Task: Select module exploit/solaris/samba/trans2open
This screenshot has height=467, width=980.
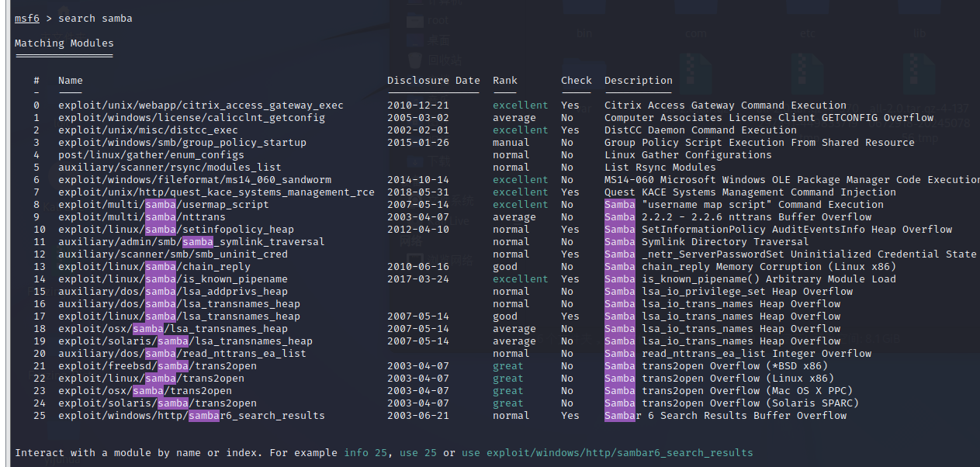Action: pos(158,403)
